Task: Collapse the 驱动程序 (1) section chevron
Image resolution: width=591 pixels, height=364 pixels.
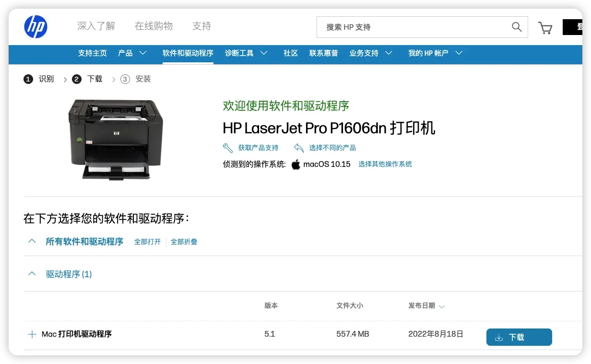Action: pos(32,274)
